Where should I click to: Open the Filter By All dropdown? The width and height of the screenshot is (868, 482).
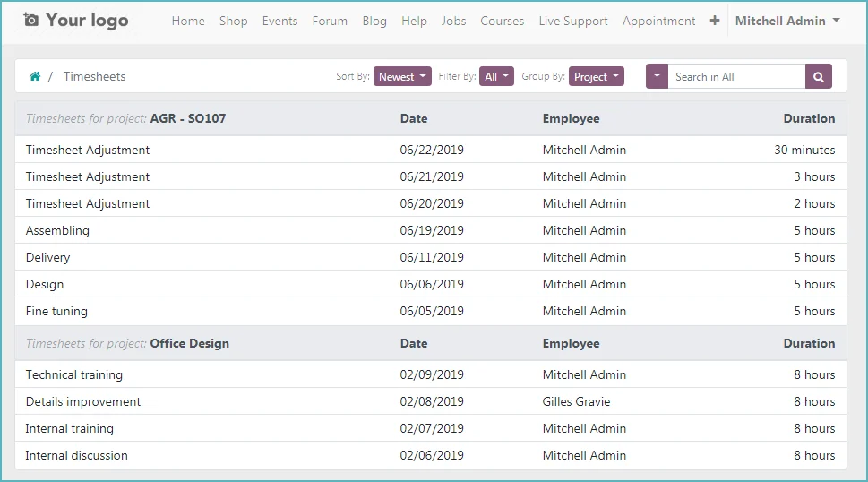point(496,77)
